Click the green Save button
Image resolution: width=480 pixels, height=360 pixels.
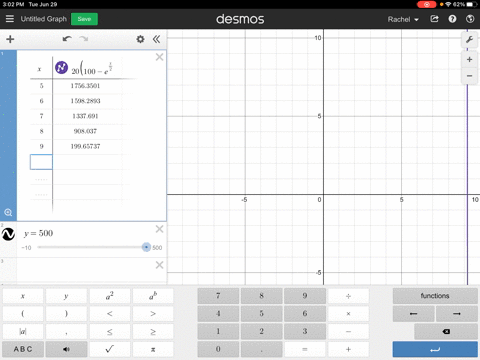pyautogui.click(x=84, y=19)
